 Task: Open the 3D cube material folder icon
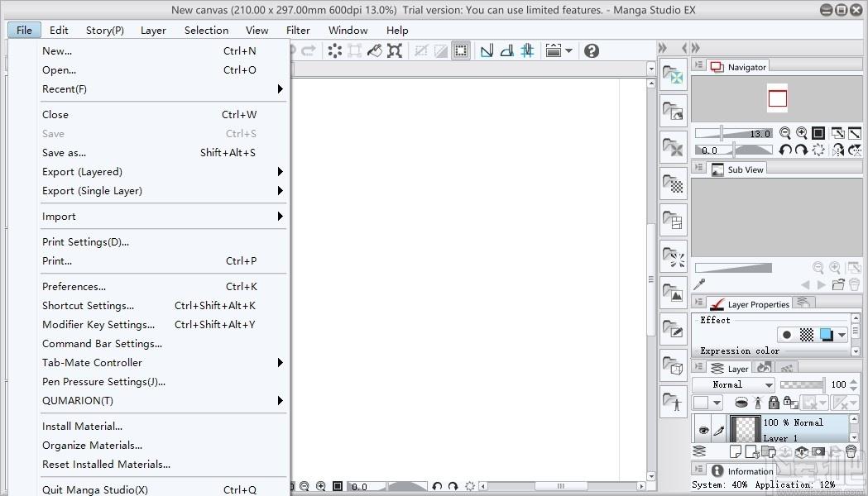(674, 366)
